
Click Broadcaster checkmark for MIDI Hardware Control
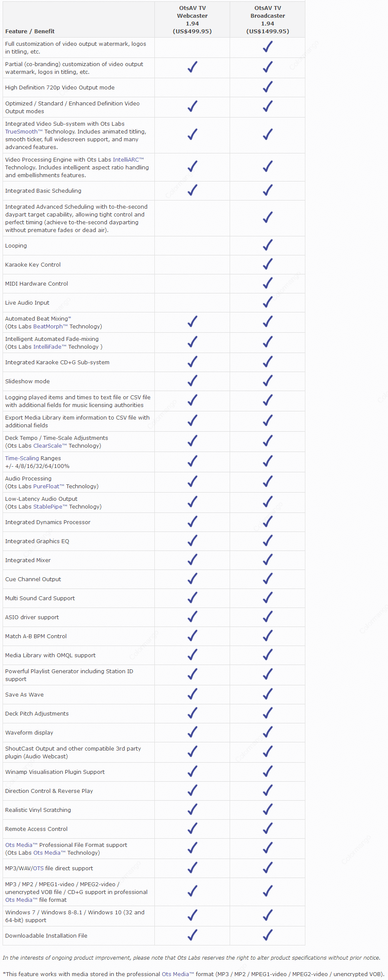tap(268, 283)
